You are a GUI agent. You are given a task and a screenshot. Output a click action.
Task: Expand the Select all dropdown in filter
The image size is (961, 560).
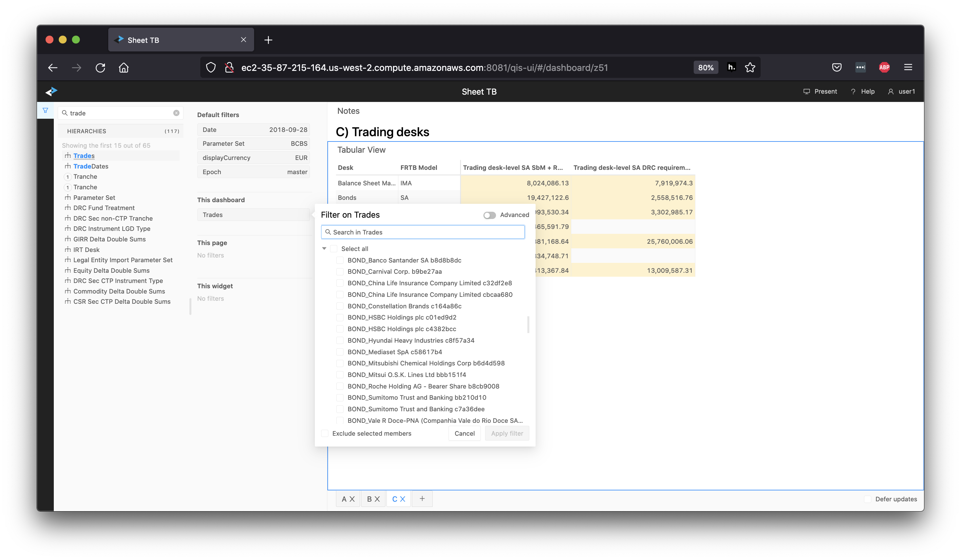(325, 248)
